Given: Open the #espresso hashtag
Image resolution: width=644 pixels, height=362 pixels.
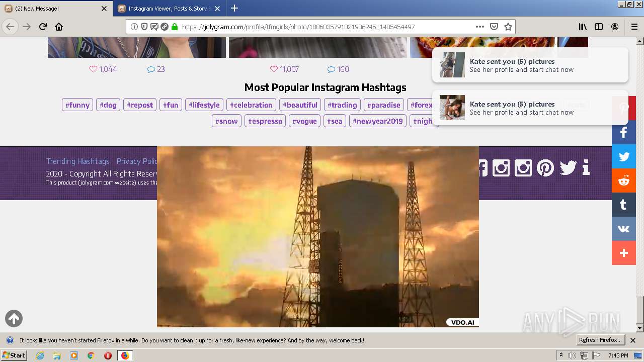Looking at the screenshot, I should pyautogui.click(x=265, y=121).
